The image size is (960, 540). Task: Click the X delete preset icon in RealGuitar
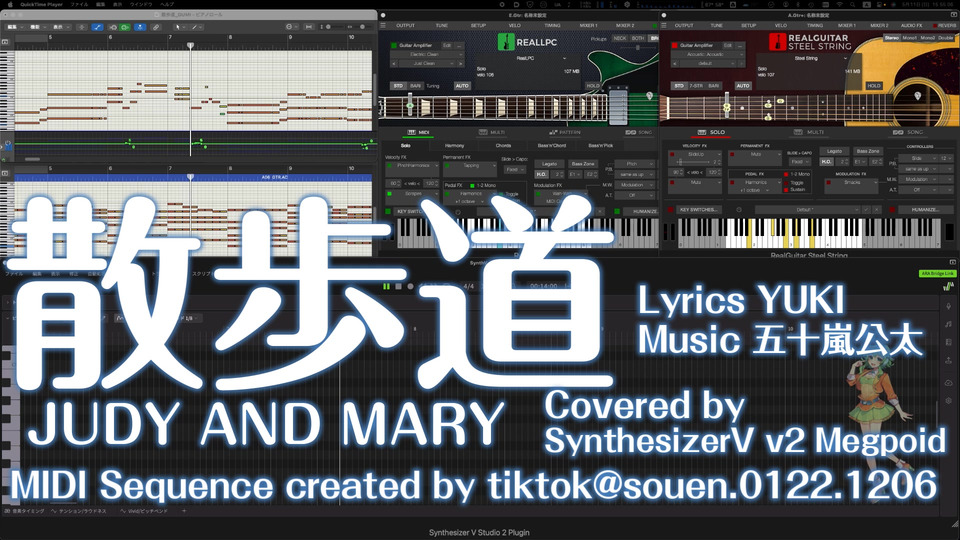click(876, 209)
